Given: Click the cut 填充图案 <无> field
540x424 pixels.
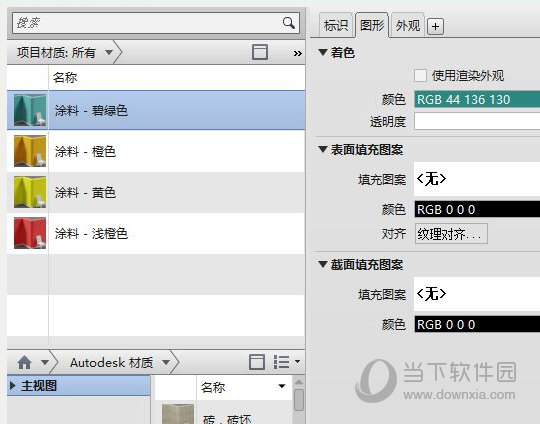Looking at the screenshot, I should 477,294.
